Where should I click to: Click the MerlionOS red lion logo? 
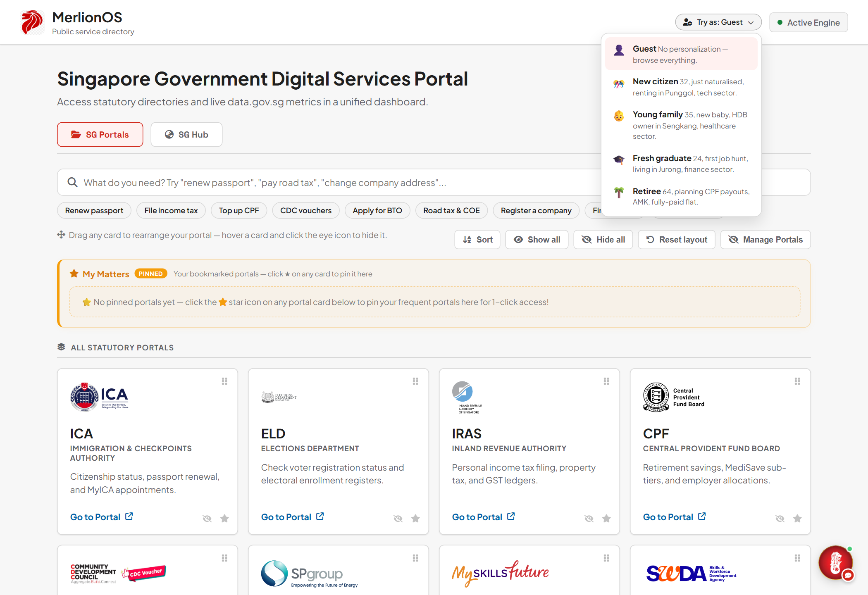[32, 22]
